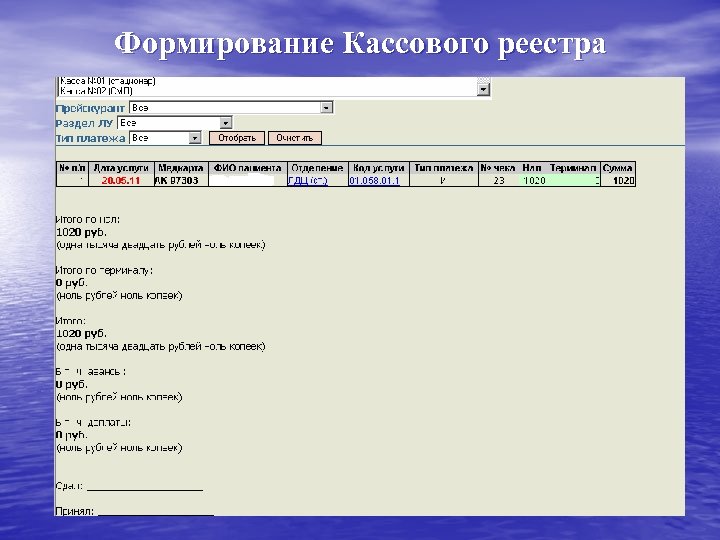
Task: Click the № п/п column header
Action: [x=73, y=168]
